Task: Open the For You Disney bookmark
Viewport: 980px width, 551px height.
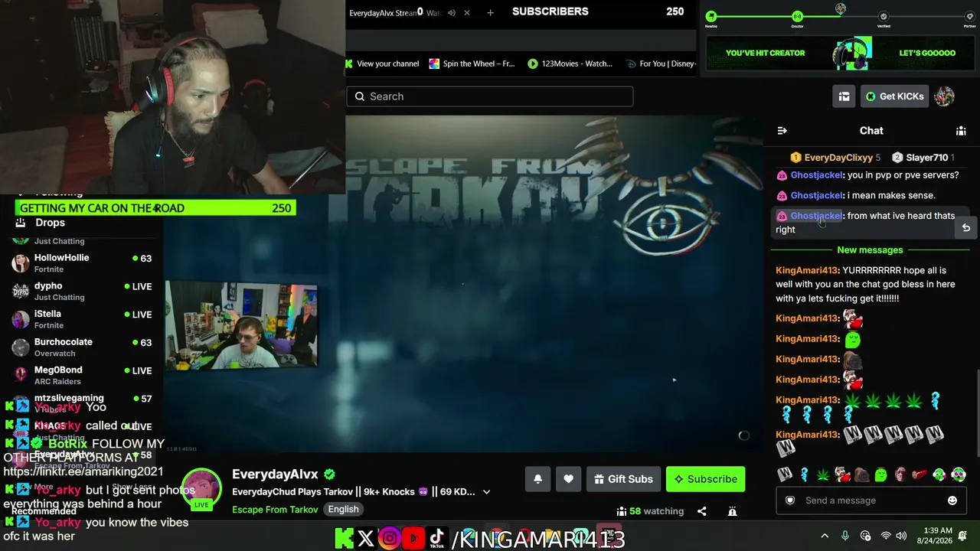Action: [661, 64]
